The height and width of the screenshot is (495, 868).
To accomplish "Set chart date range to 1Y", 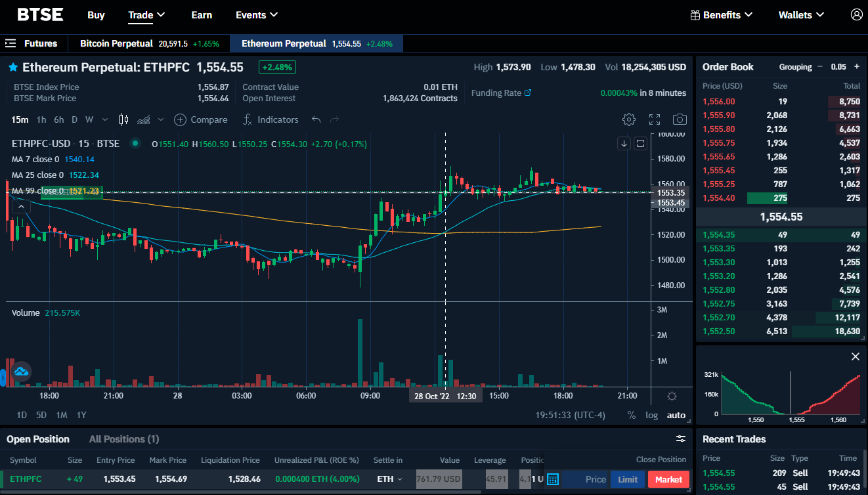I will pyautogui.click(x=81, y=415).
